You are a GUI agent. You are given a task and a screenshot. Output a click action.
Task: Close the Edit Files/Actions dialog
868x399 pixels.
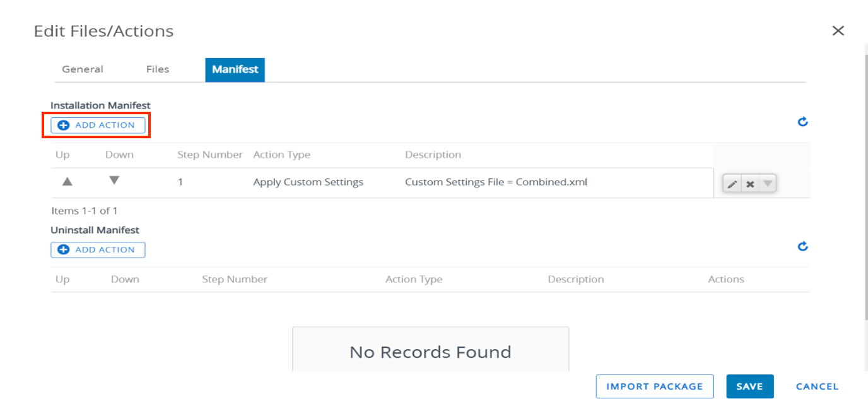click(838, 31)
